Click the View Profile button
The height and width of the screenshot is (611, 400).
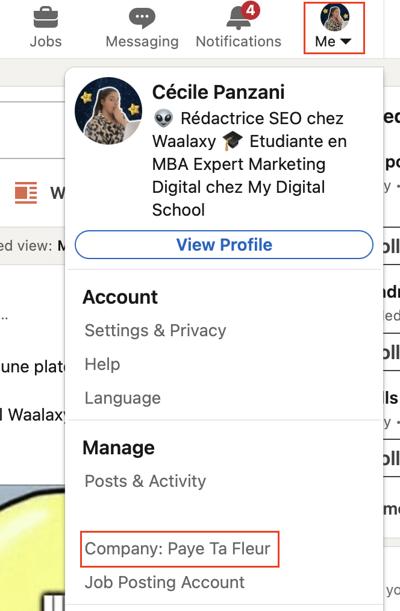[224, 245]
